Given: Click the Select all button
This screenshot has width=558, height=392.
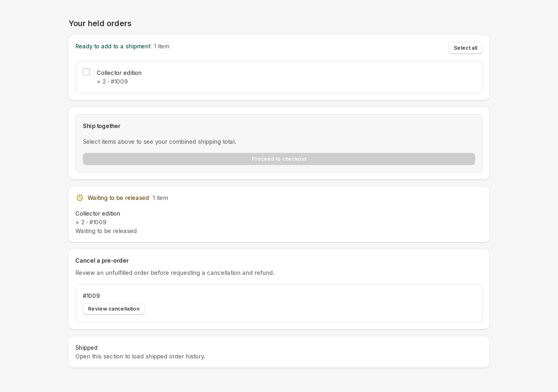Looking at the screenshot, I should pos(465,48).
